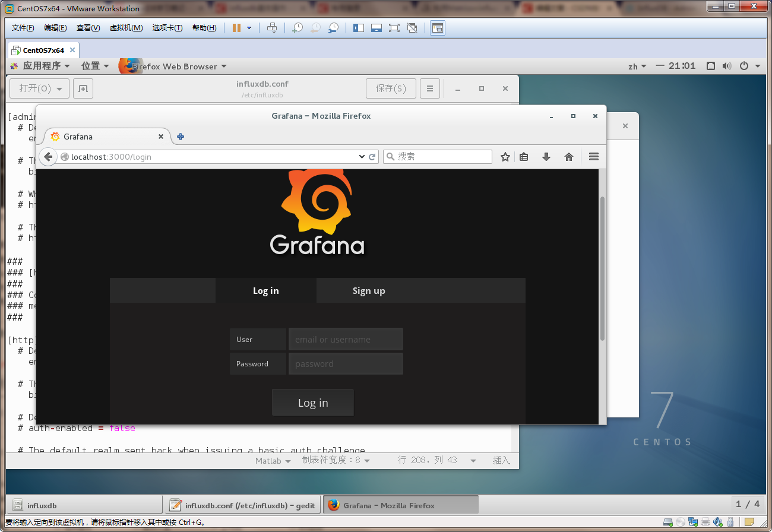This screenshot has height=532, width=772.
Task: Click Firefox page vertical scrollbar
Action: (602, 269)
